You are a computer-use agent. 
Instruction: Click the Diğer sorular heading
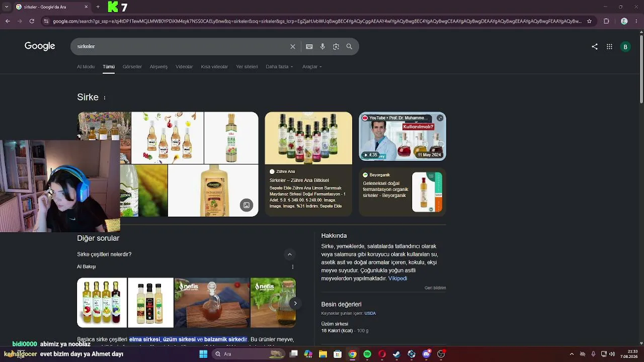[98, 238]
